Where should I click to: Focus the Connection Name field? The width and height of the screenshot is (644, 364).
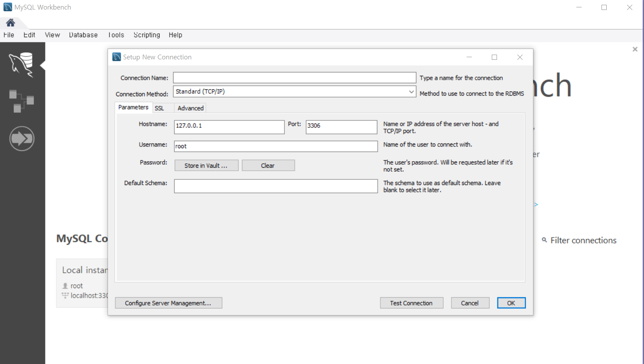click(x=294, y=78)
